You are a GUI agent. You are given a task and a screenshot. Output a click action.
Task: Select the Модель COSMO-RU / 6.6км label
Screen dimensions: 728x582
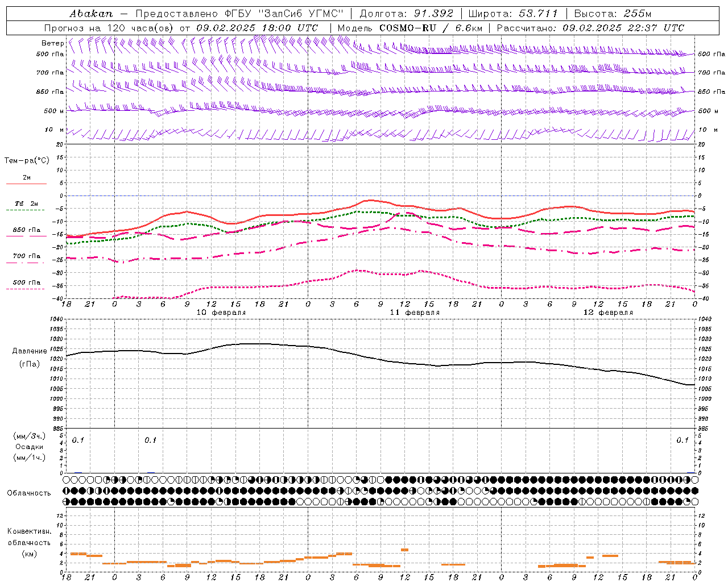click(409, 27)
